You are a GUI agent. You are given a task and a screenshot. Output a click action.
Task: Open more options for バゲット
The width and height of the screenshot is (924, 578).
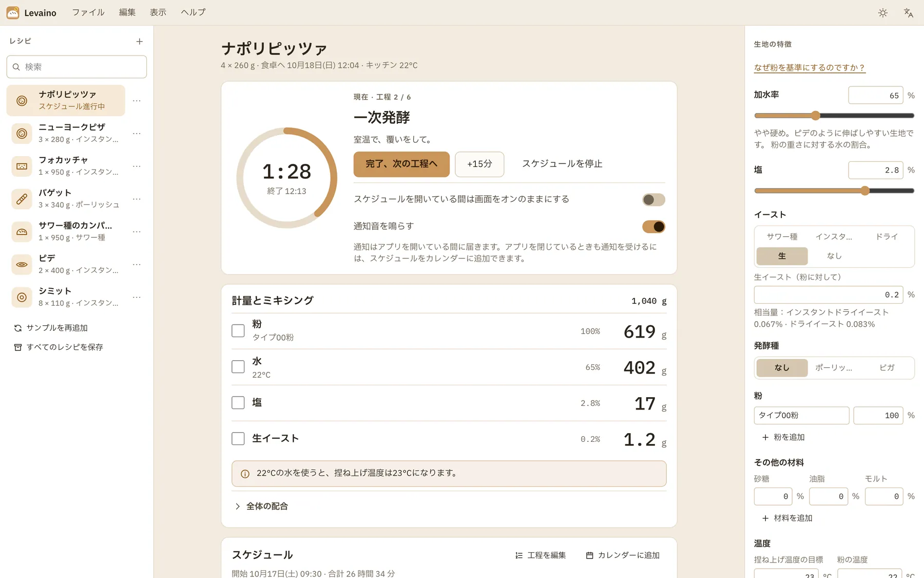[x=137, y=199]
